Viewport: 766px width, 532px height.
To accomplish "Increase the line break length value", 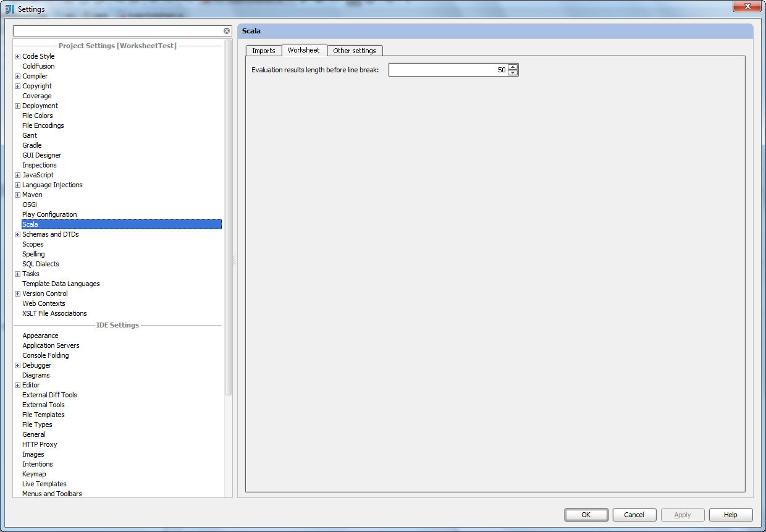I will tap(513, 67).
